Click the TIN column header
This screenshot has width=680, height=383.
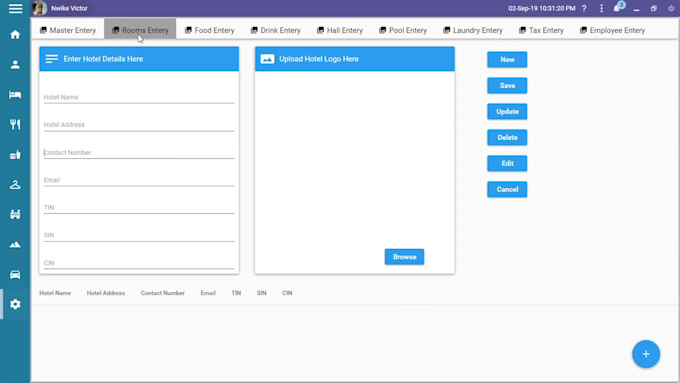(x=236, y=293)
